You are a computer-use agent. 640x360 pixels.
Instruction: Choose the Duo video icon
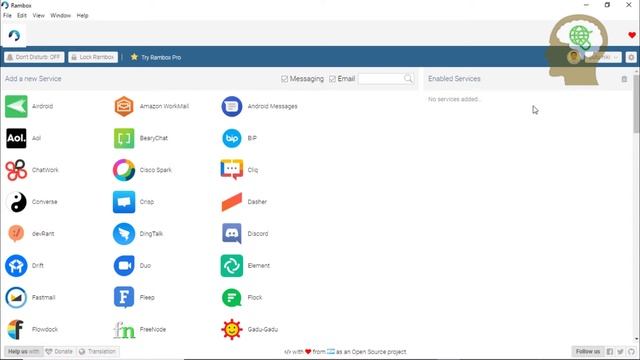coord(124,265)
